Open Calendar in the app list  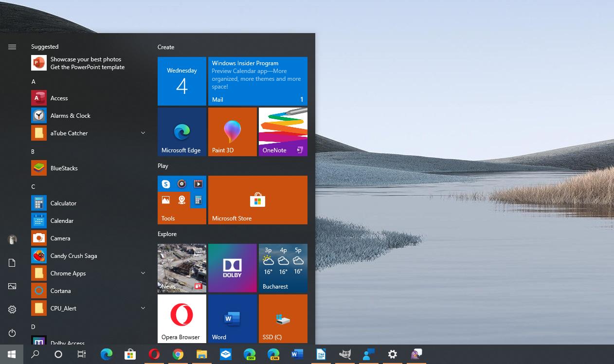[x=88, y=221]
